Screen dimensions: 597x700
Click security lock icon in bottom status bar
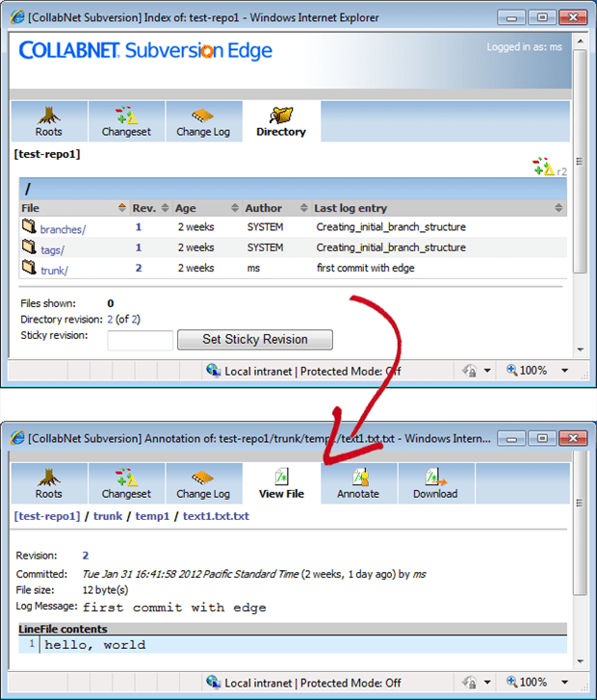pos(469,682)
